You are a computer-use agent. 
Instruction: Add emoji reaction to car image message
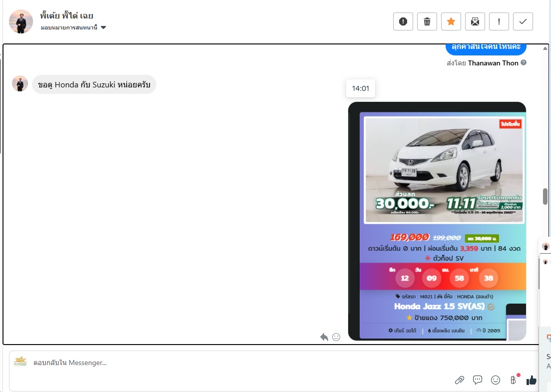click(x=336, y=337)
